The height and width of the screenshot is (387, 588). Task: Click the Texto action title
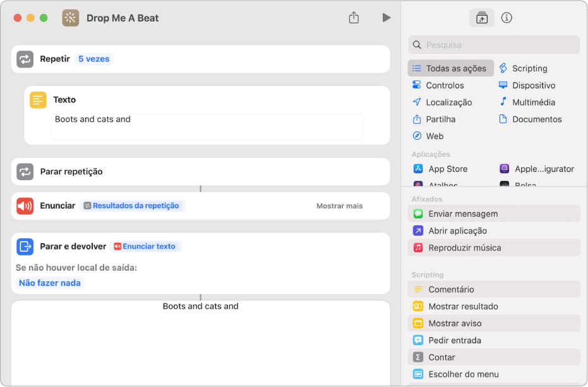pyautogui.click(x=64, y=99)
